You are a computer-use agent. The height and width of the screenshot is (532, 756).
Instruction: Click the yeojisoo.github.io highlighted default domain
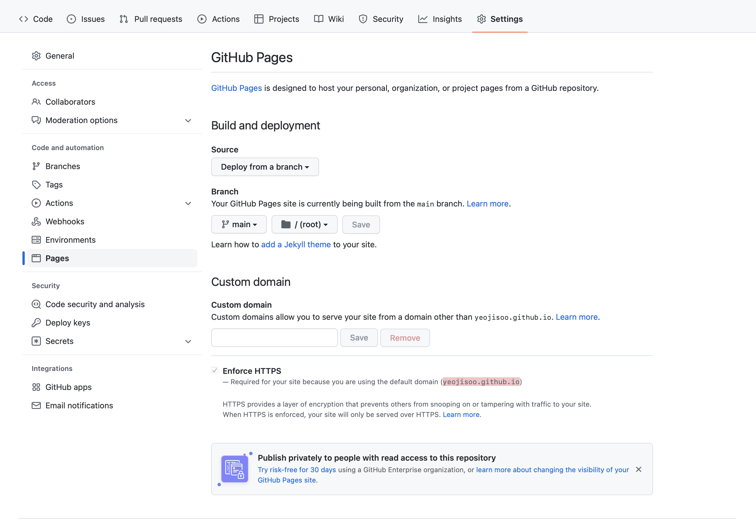(481, 382)
